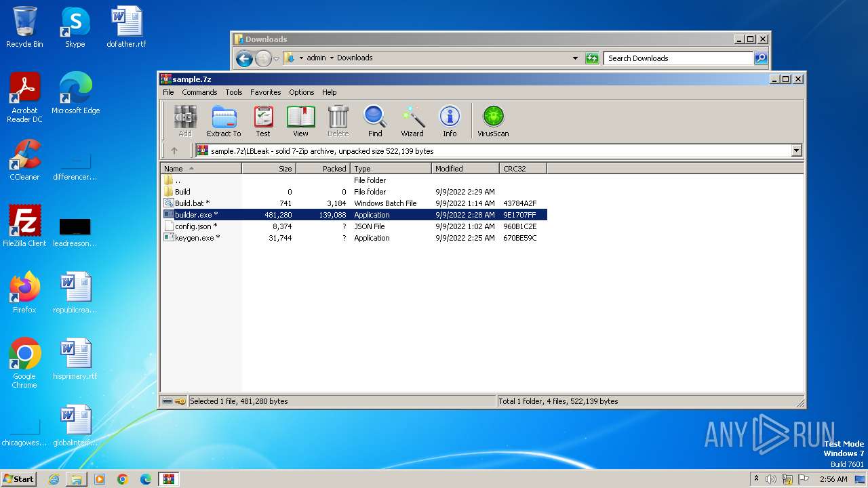This screenshot has height=488, width=868.
Task: Open the Find tool icon
Action: pos(375,121)
